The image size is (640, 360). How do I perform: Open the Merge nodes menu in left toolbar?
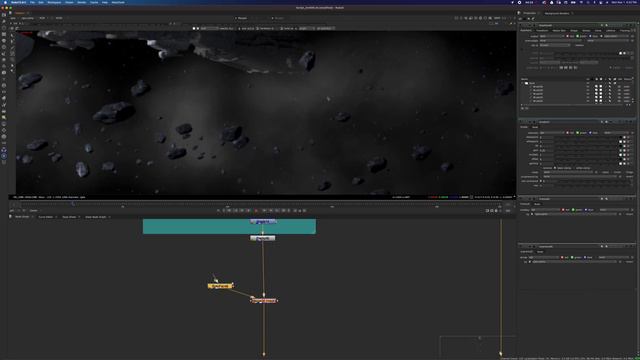click(x=4, y=60)
